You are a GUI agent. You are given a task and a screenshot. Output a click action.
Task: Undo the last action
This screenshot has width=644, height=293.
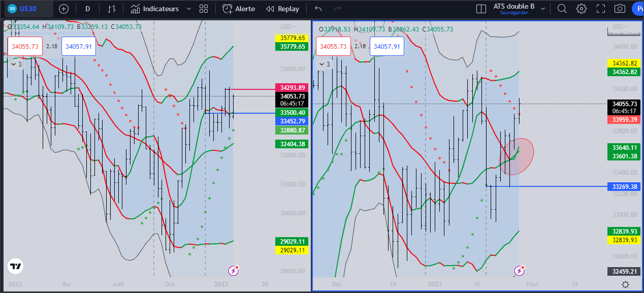coord(318,9)
